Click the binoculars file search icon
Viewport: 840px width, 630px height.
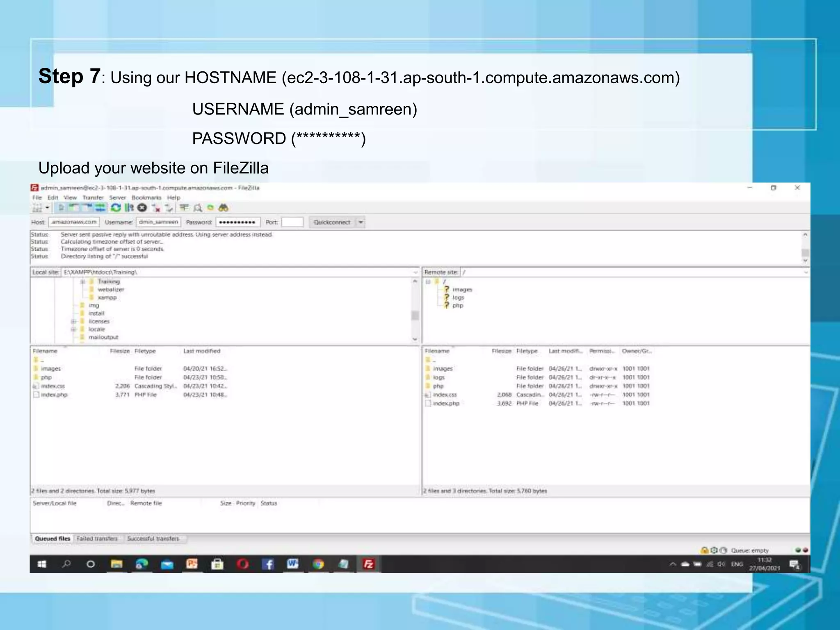point(223,208)
